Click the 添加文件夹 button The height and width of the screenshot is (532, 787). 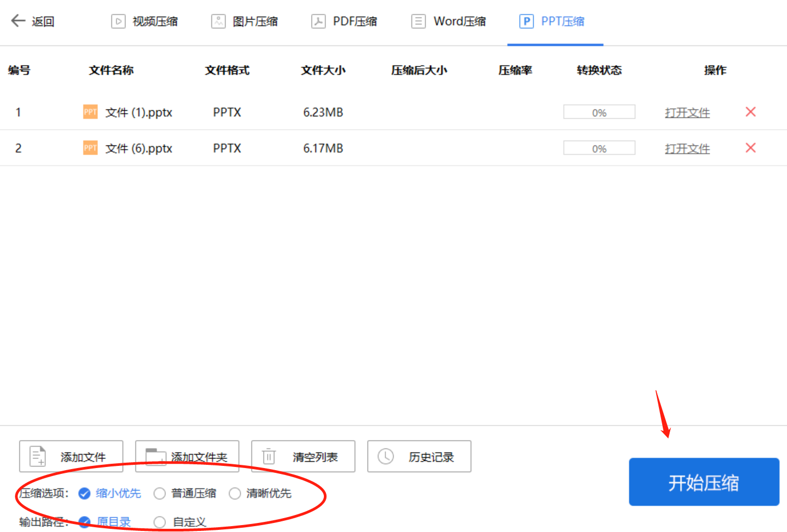point(187,456)
